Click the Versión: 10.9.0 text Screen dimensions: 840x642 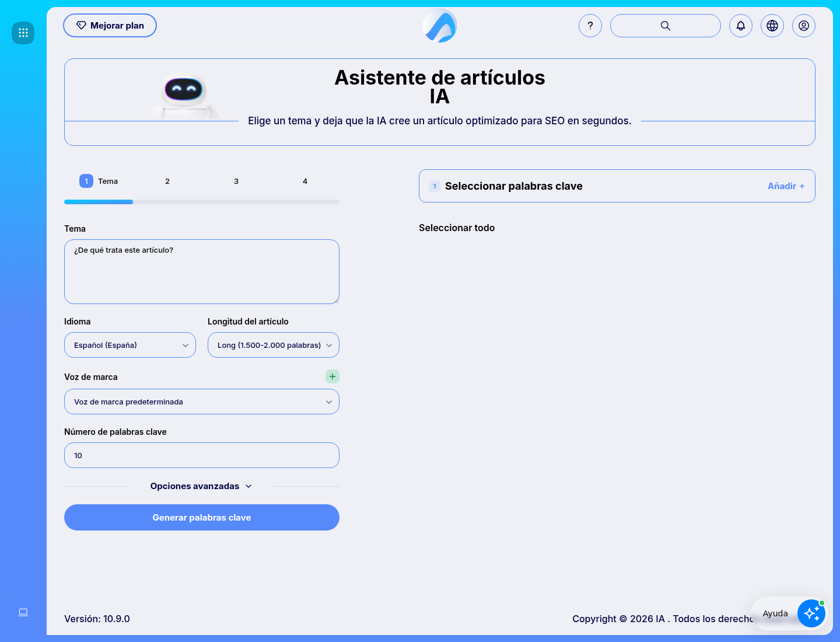click(97, 619)
